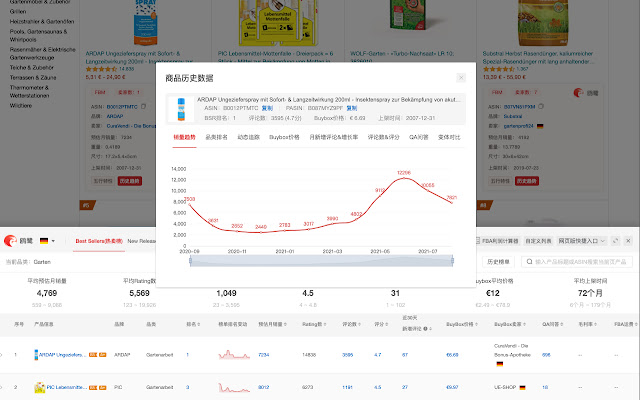Screen dimensions: 640x400
Task: Click the 12296 peak data point
Action: click(x=404, y=178)
